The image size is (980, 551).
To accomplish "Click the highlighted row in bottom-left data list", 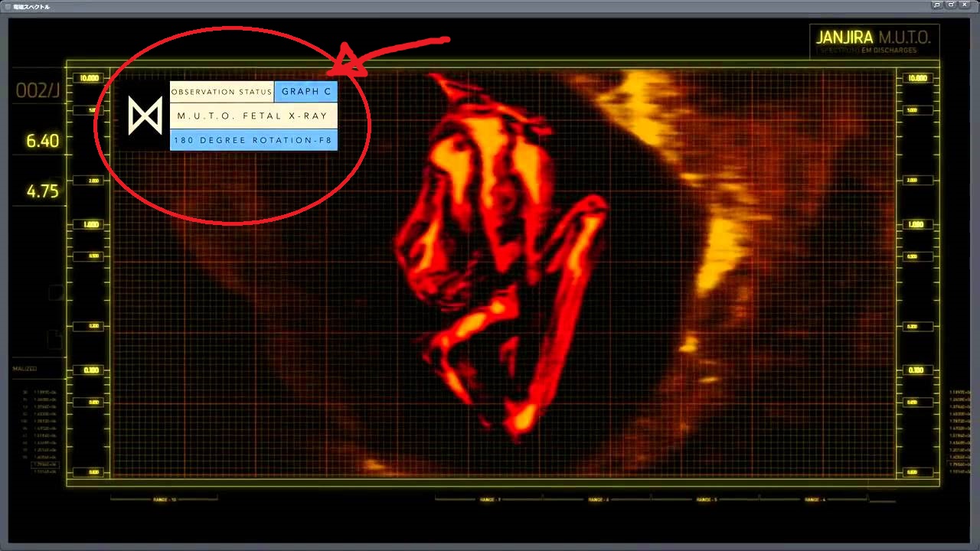I will [x=44, y=465].
